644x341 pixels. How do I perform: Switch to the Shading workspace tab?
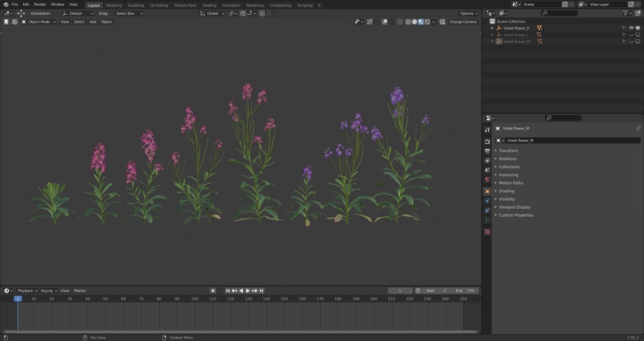tap(209, 5)
